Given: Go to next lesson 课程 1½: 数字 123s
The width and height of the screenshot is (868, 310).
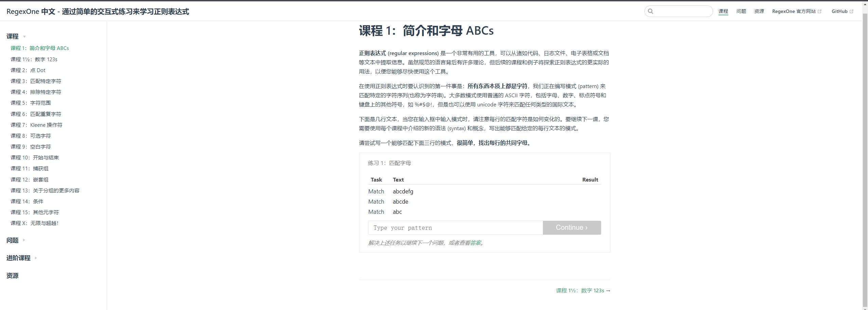Looking at the screenshot, I should click(582, 290).
